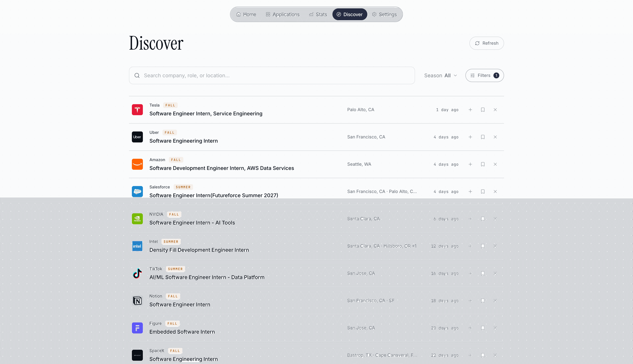Open Software Engineer Intern, Service Engineering listing
633x364 pixels.
coord(206,114)
